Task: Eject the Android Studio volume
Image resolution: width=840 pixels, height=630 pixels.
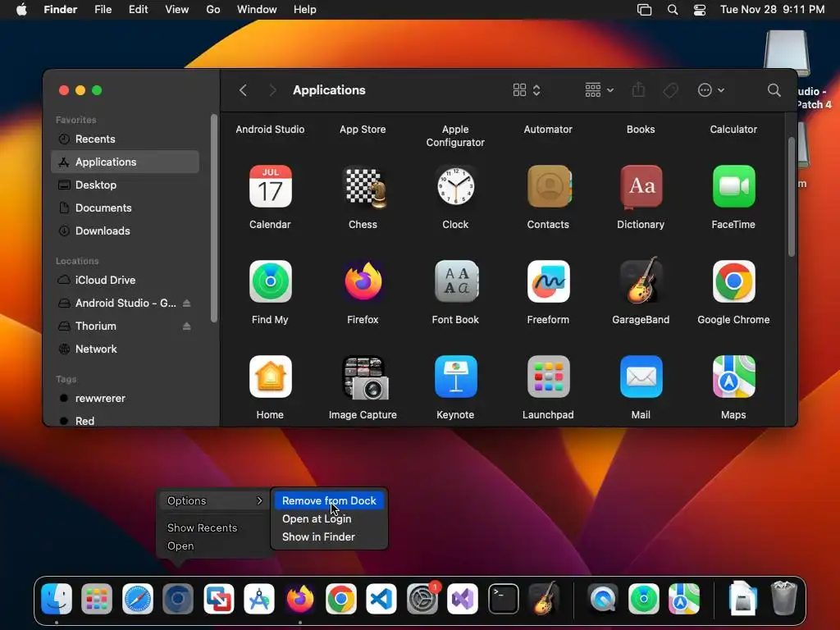Action: coord(186,304)
